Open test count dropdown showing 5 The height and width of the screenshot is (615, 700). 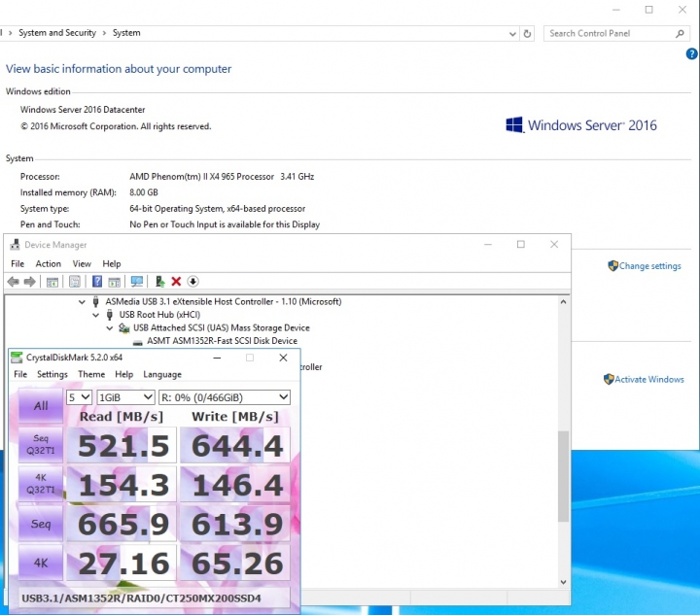coord(79,397)
